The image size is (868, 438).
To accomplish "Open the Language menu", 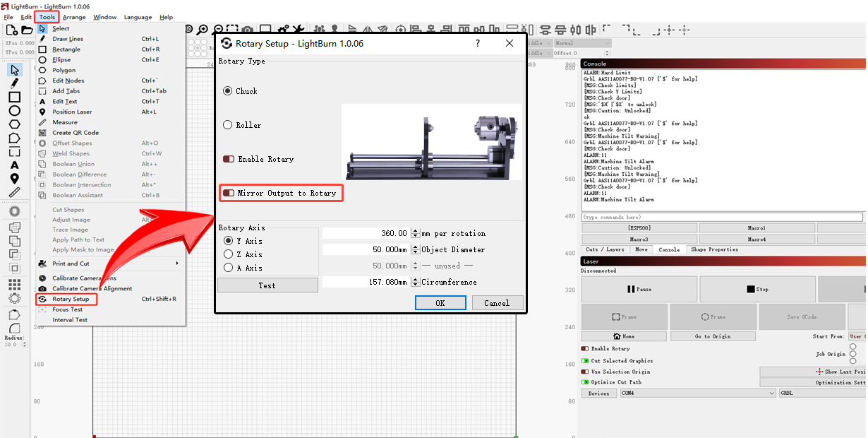I will tap(138, 17).
